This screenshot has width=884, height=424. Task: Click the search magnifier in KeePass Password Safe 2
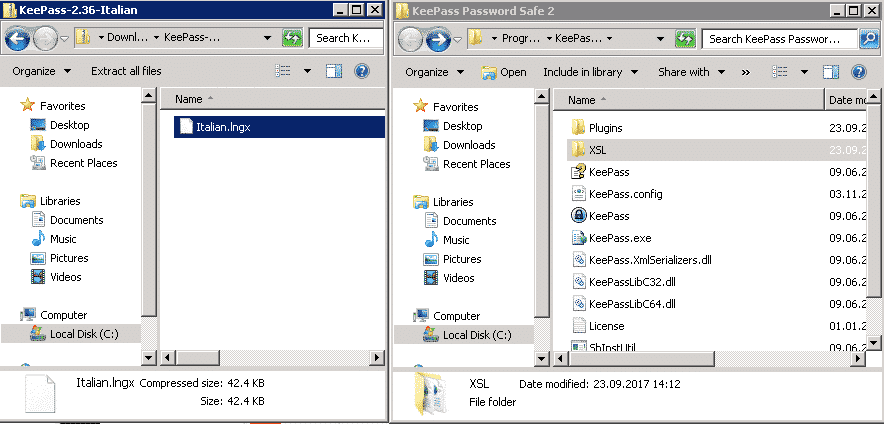pyautogui.click(x=867, y=39)
